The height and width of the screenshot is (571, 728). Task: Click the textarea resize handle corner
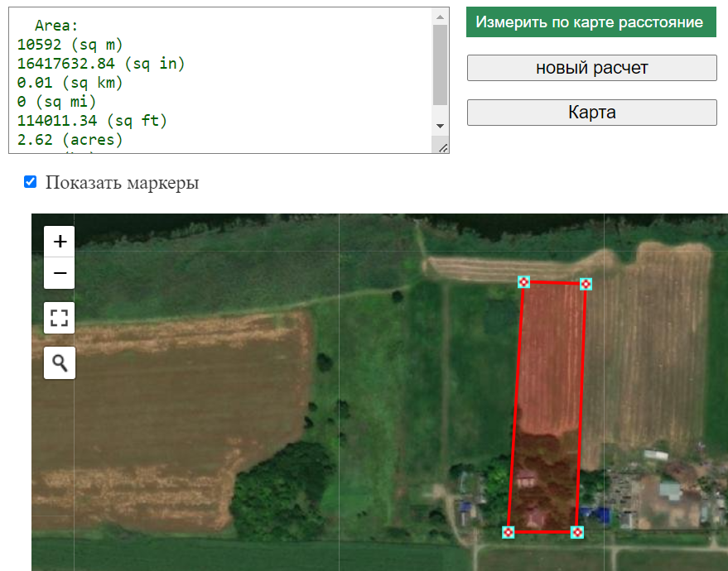[x=443, y=148]
